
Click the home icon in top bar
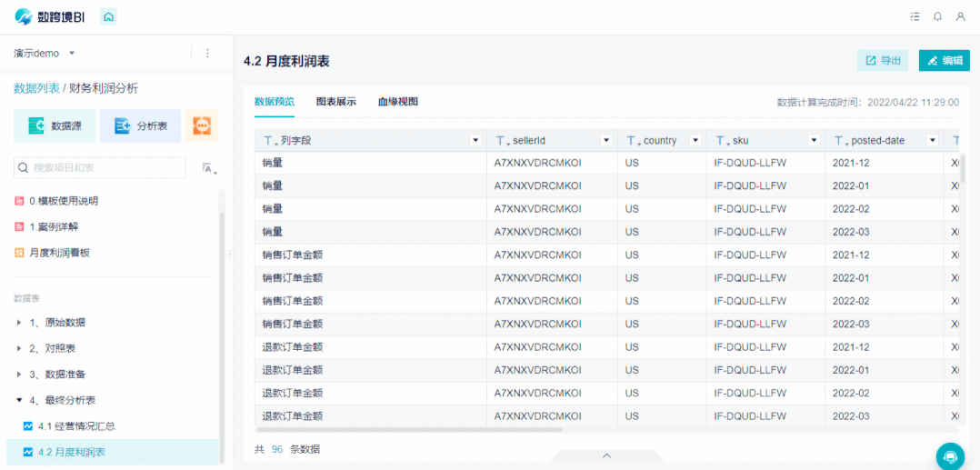tap(109, 17)
